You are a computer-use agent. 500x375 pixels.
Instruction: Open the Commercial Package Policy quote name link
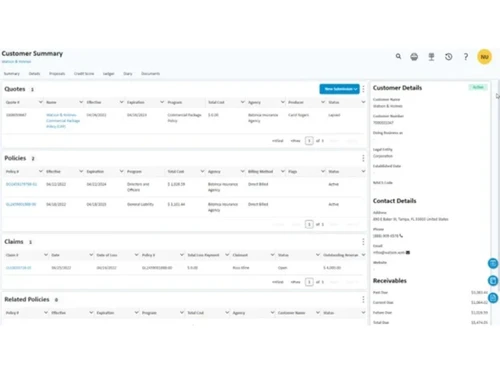[63, 121]
